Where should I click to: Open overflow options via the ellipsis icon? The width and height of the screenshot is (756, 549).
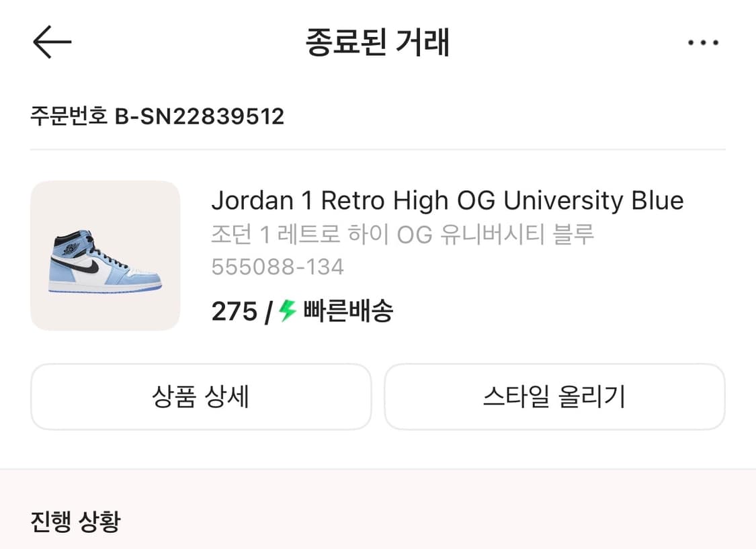pos(704,42)
